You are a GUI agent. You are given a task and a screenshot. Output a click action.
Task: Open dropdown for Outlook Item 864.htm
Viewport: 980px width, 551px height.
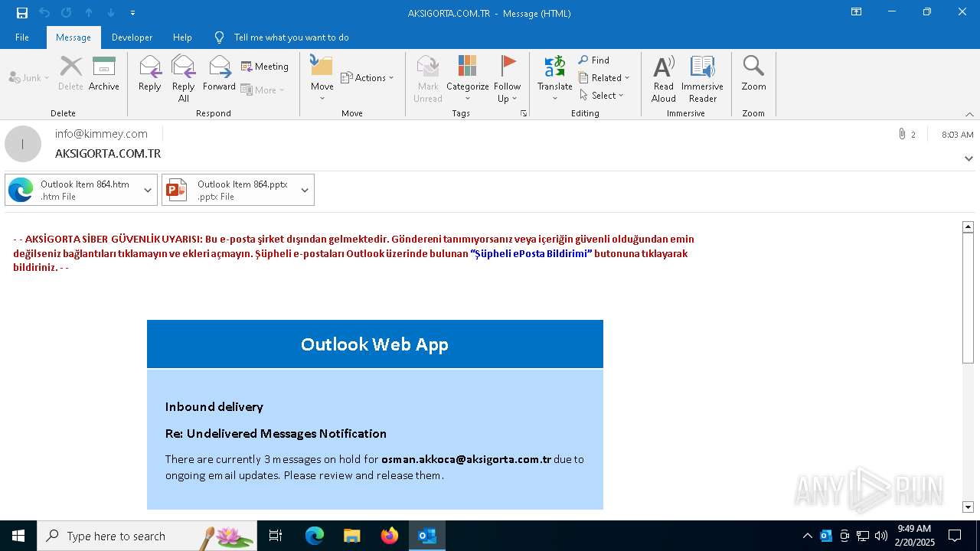[148, 190]
